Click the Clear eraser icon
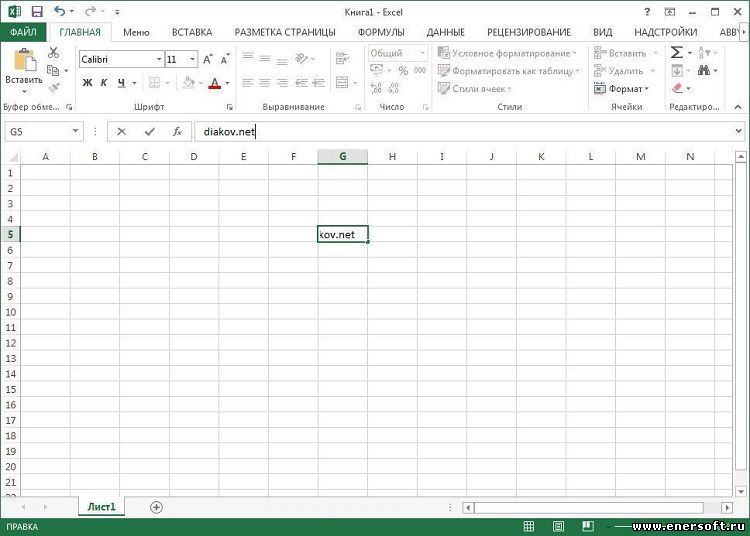 [677, 88]
